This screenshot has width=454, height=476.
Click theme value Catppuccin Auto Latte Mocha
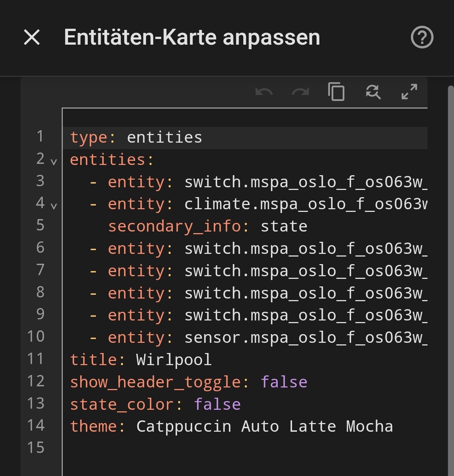coord(264,427)
